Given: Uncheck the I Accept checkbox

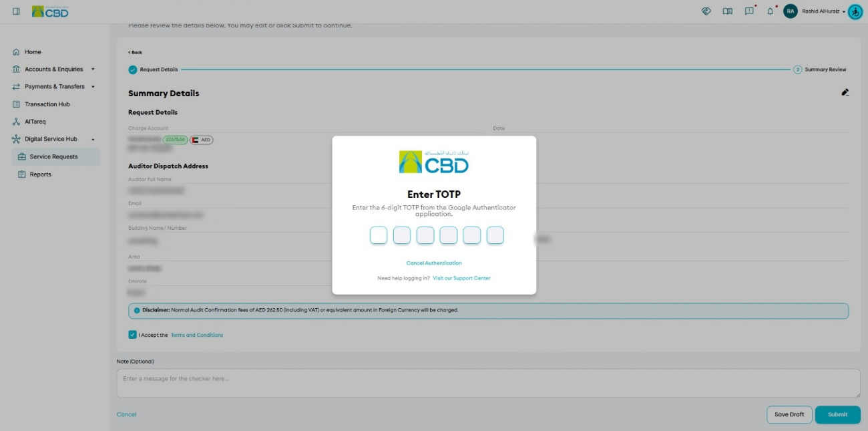Looking at the screenshot, I should 132,335.
